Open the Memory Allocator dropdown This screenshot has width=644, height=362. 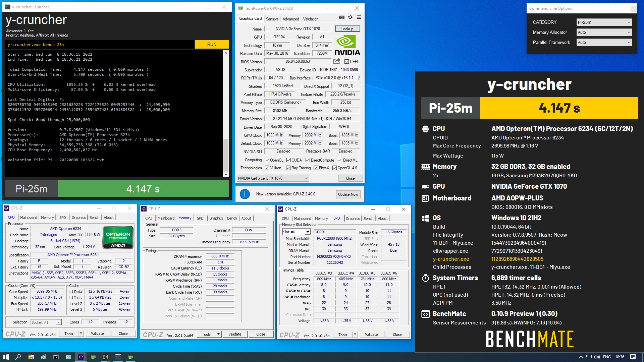pyautogui.click(x=604, y=33)
